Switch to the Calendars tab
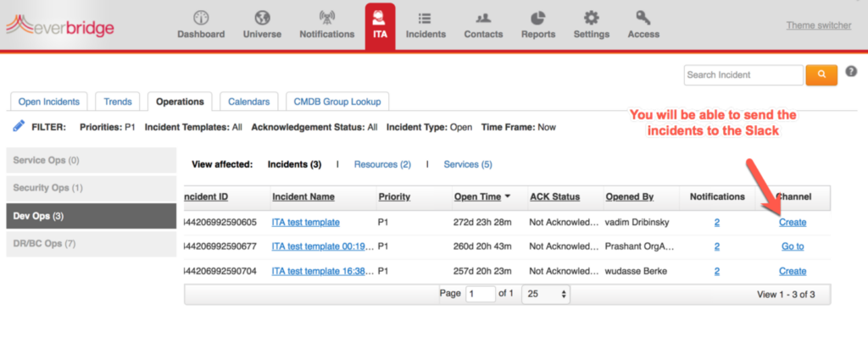Image resolution: width=868 pixels, height=337 pixels. click(249, 102)
